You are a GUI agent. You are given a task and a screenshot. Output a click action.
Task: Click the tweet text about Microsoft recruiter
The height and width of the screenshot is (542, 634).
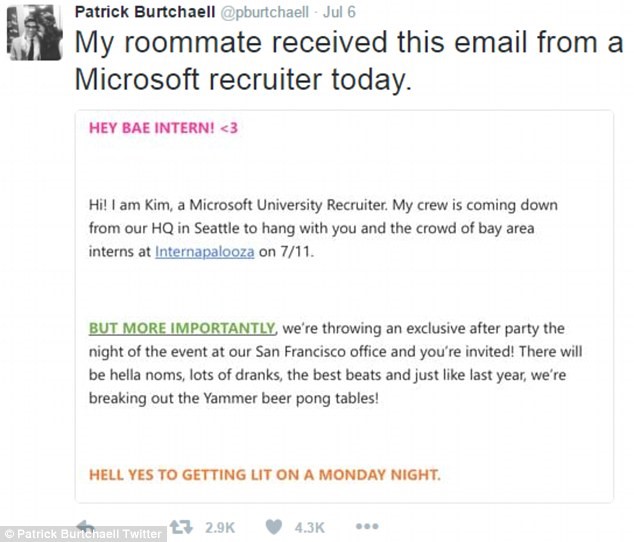click(349, 60)
